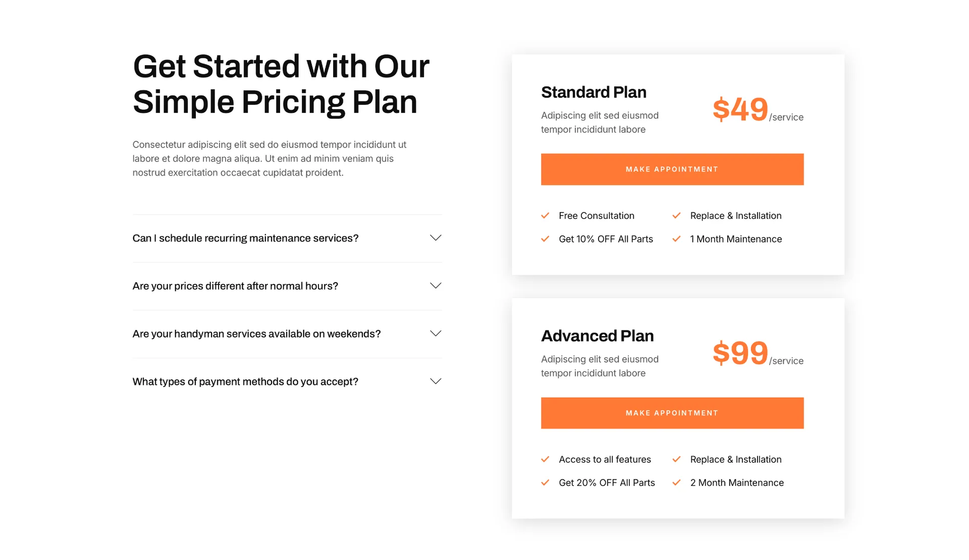Image resolution: width=969 pixels, height=560 pixels.
Task: Click checkmark icon next to 1 Month Maintenance
Action: [x=676, y=239]
